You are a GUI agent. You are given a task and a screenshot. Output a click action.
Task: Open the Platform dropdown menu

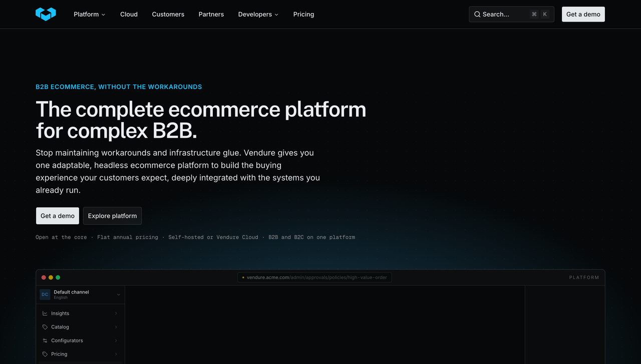(x=90, y=15)
